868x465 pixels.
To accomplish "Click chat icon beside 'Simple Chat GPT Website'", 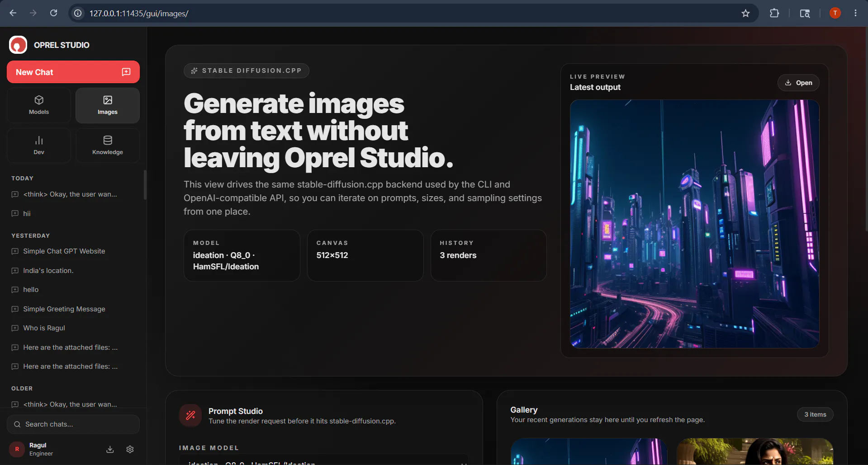I will coord(15,251).
